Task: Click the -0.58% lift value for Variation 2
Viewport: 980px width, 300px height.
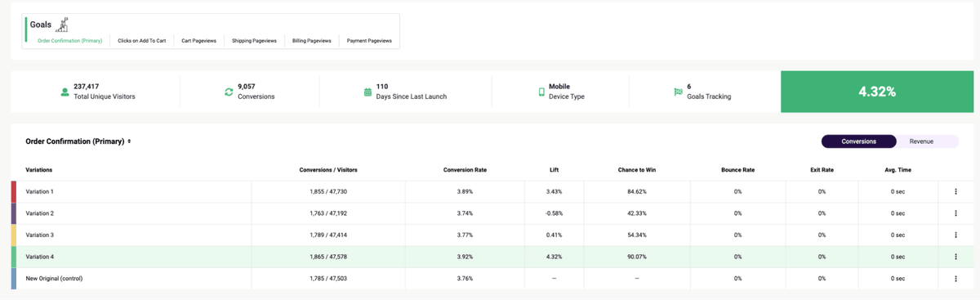Action: point(555,213)
